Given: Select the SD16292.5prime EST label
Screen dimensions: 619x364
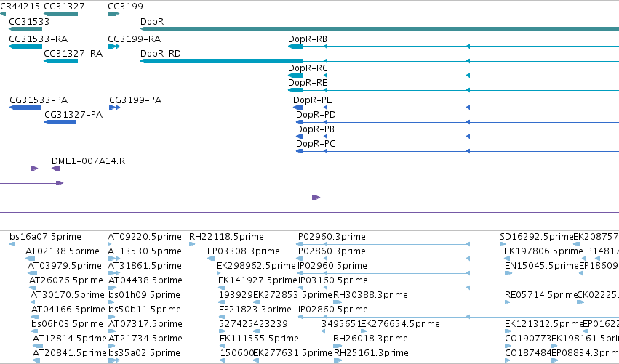Looking at the screenshot, I should point(537,237).
